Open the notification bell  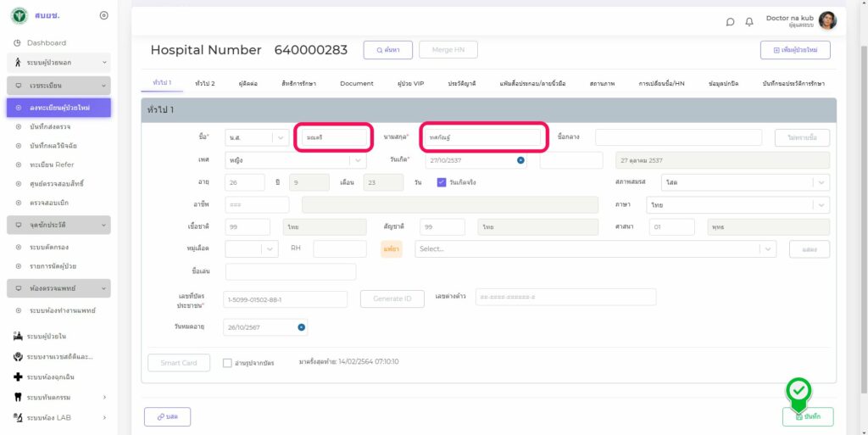(749, 22)
